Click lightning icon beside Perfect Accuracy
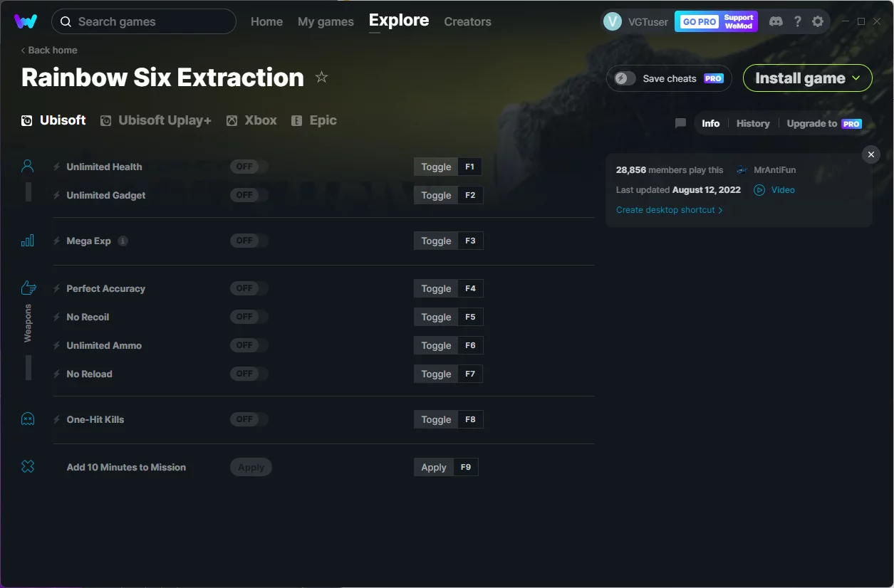Image resolution: width=894 pixels, height=588 pixels. click(57, 288)
